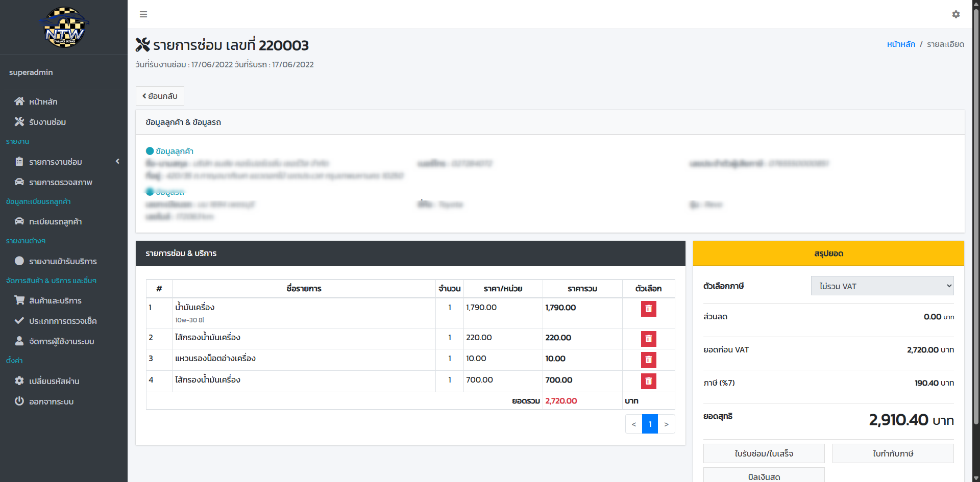
Task: Open สินค้าและบริการ in the sidebar
Action: tap(64, 300)
